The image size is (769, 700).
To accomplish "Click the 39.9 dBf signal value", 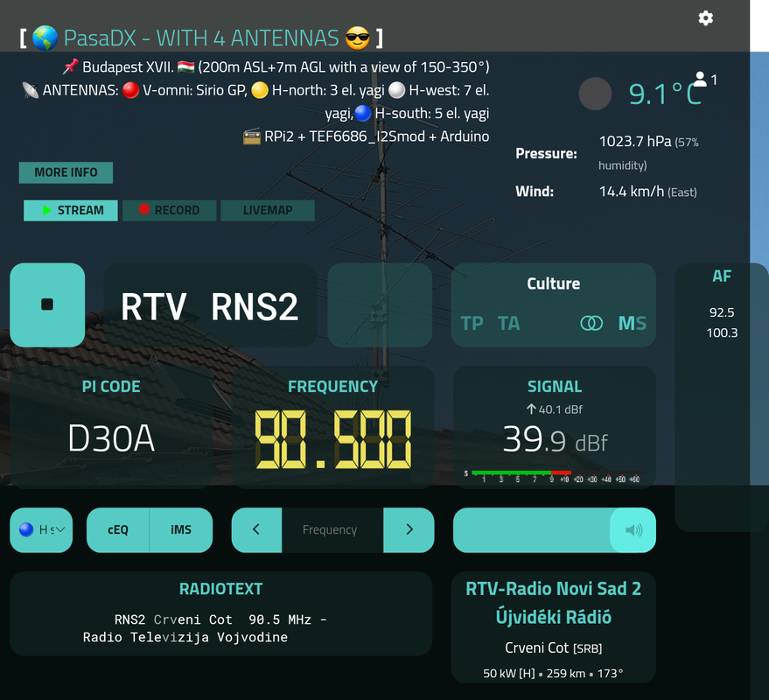I will [x=555, y=439].
